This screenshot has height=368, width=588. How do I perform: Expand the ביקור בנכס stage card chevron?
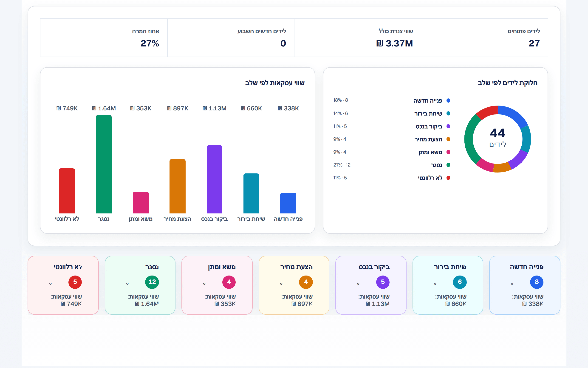coord(358,284)
